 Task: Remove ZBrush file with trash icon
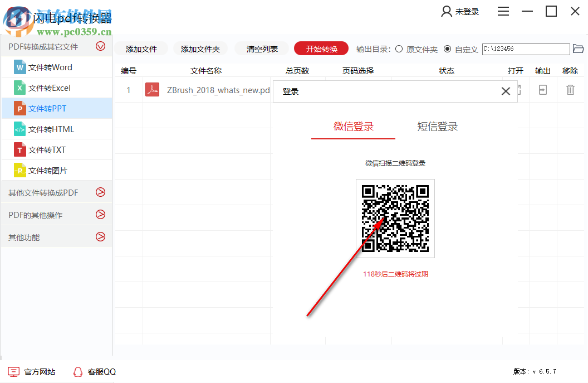[x=570, y=90]
